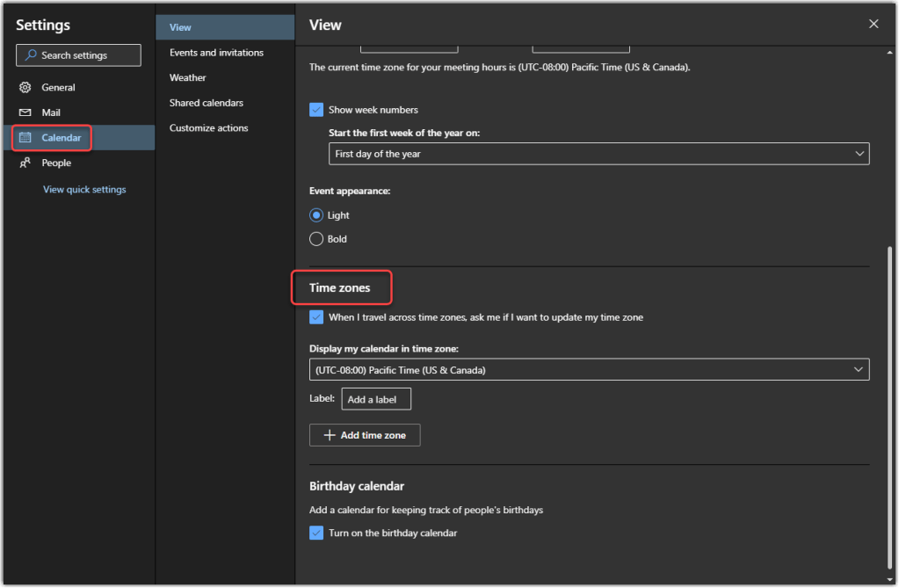Image resolution: width=899 pixels, height=588 pixels.
Task: Click the View quick settings link
Action: (x=84, y=190)
